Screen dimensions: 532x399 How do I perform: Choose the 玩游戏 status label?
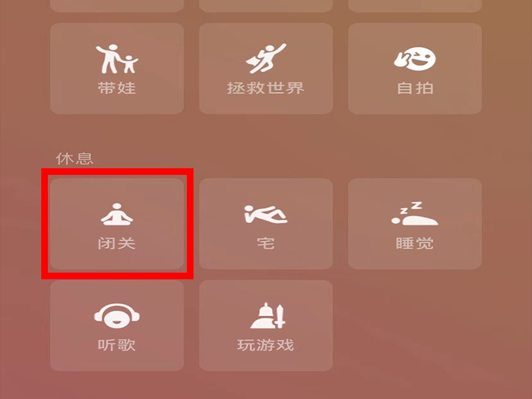(265, 345)
